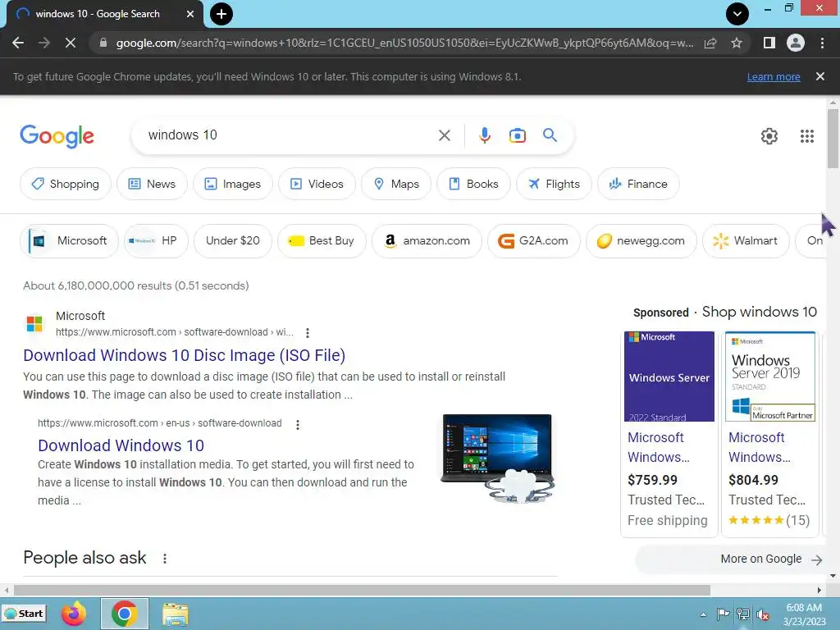The width and height of the screenshot is (840, 630).
Task: Open the Learn more link in infobar
Action: pyautogui.click(x=774, y=76)
